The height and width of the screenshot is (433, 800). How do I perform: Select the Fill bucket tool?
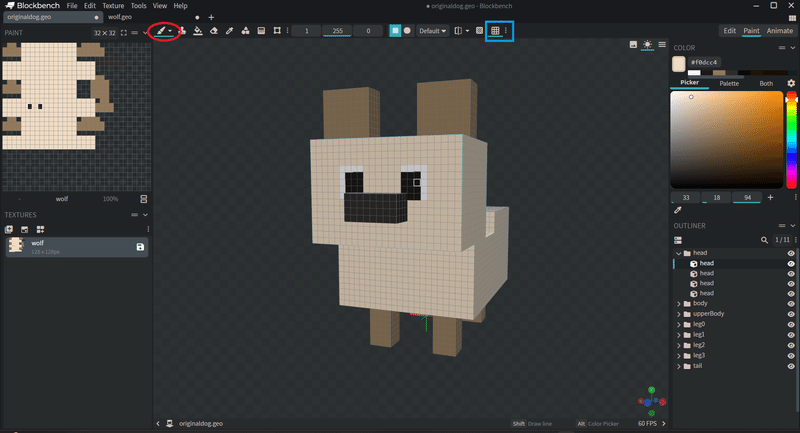pyautogui.click(x=198, y=31)
